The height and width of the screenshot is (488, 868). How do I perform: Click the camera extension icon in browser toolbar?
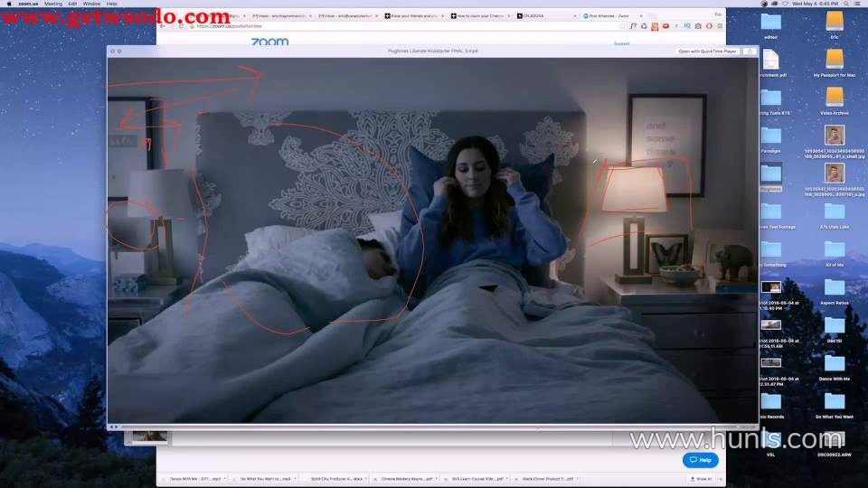698,26
